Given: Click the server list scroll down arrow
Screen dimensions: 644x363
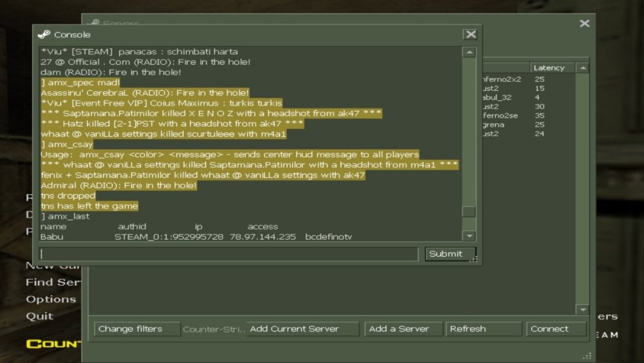Looking at the screenshot, I should coord(583,309).
